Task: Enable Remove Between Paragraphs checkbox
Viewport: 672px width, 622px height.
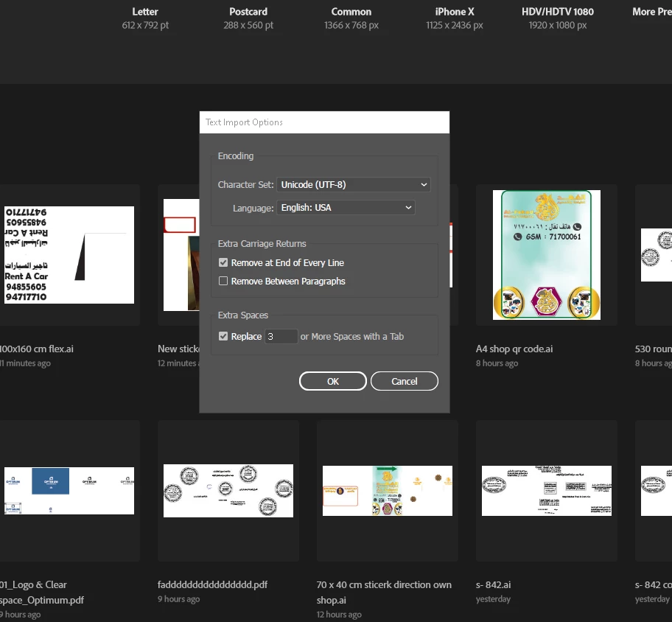Action: coord(223,282)
